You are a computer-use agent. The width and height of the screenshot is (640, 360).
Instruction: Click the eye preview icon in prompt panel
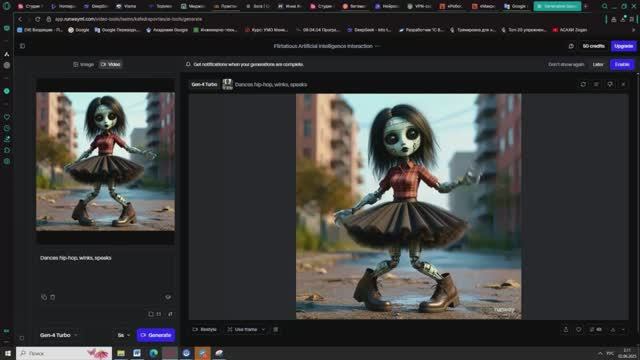click(168, 297)
